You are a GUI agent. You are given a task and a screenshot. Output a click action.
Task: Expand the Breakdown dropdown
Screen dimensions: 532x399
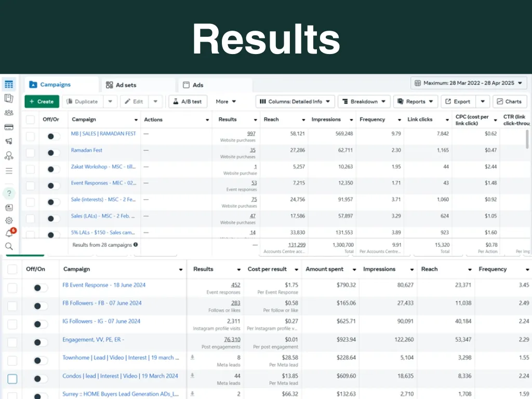click(x=364, y=101)
